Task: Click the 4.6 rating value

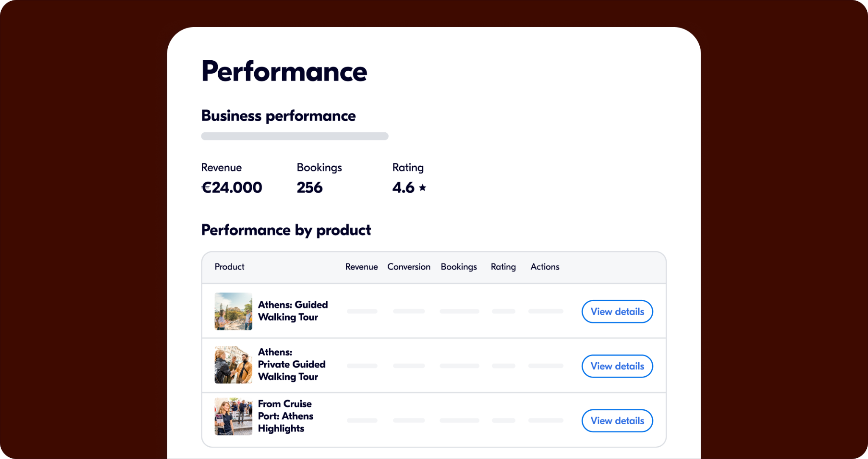Action: coord(403,188)
